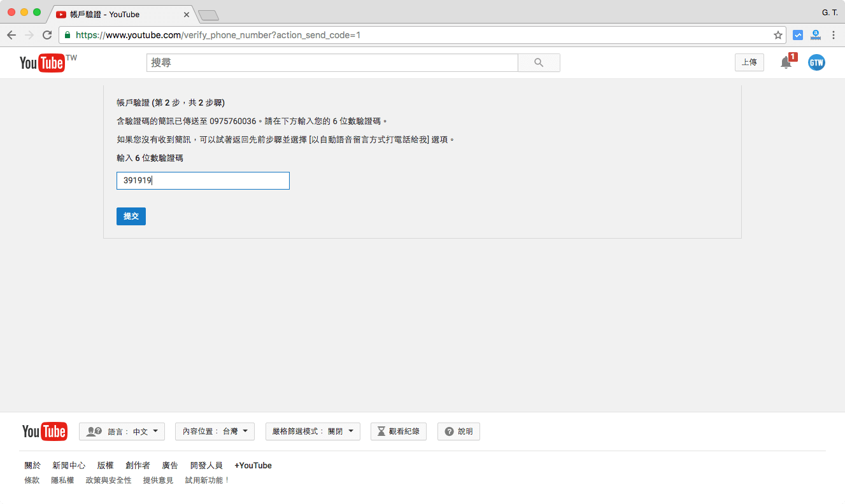
Task: Open the Chrome menu with three dots
Action: pos(834,35)
